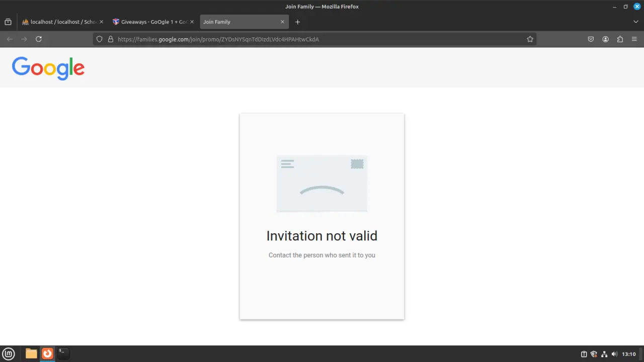Close the Firefox window
Image resolution: width=644 pixels, height=362 pixels.
point(637,7)
